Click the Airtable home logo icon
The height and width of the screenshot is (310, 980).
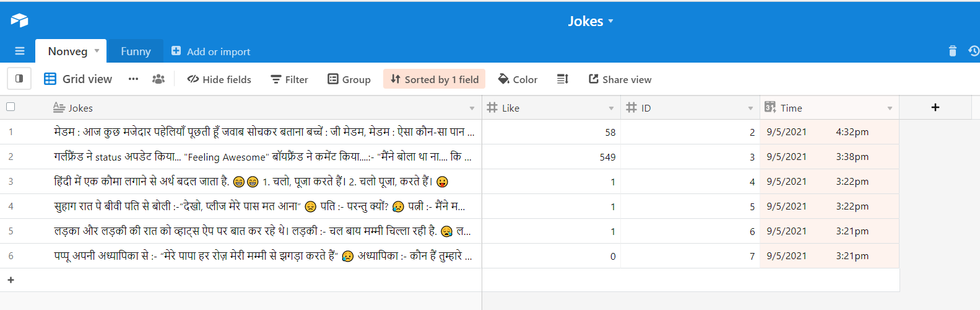19,20
